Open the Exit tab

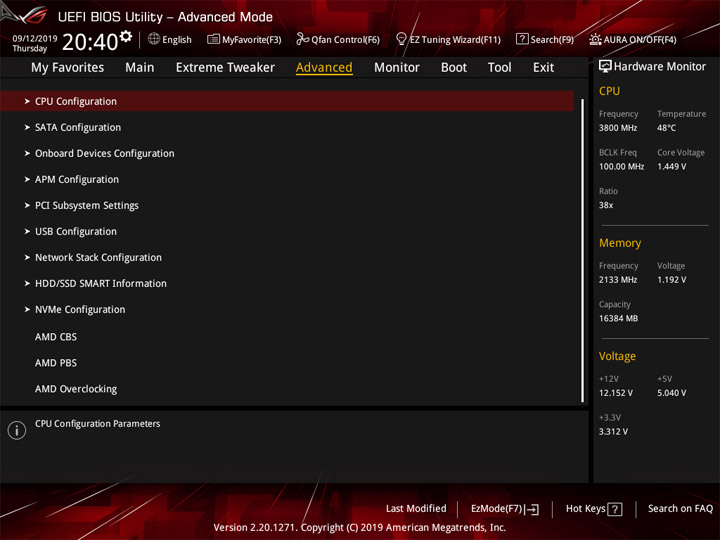pos(543,68)
